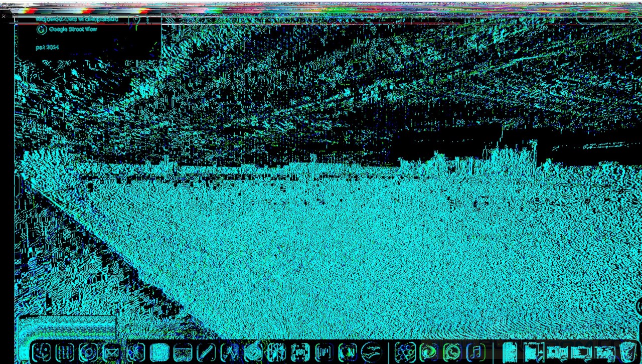
Task: Click the paź 2024 capture date
Action: [47, 47]
